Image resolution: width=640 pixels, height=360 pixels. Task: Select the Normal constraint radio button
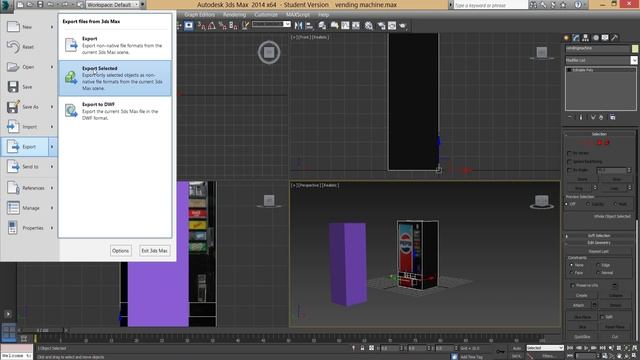coord(598,273)
